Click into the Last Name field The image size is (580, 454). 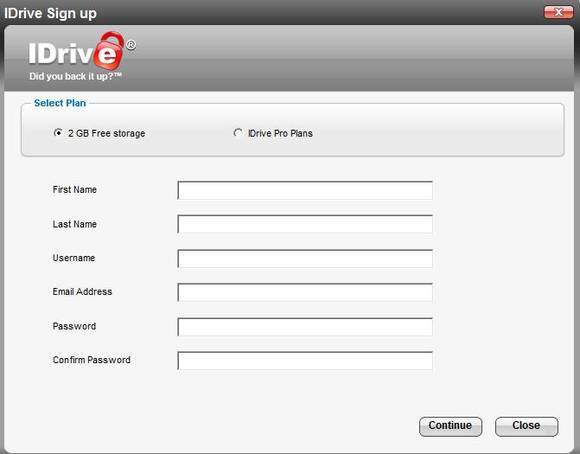[305, 224]
